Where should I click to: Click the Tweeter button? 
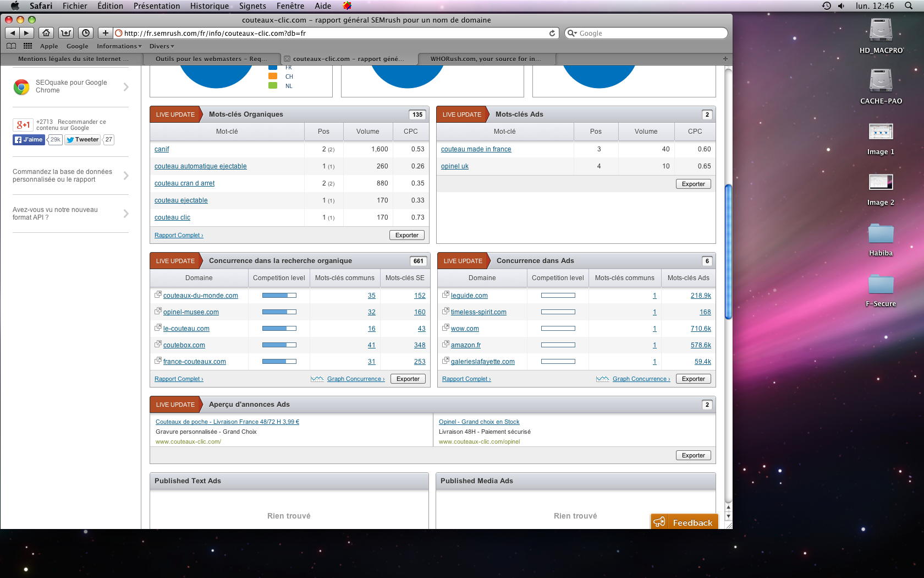pyautogui.click(x=82, y=140)
